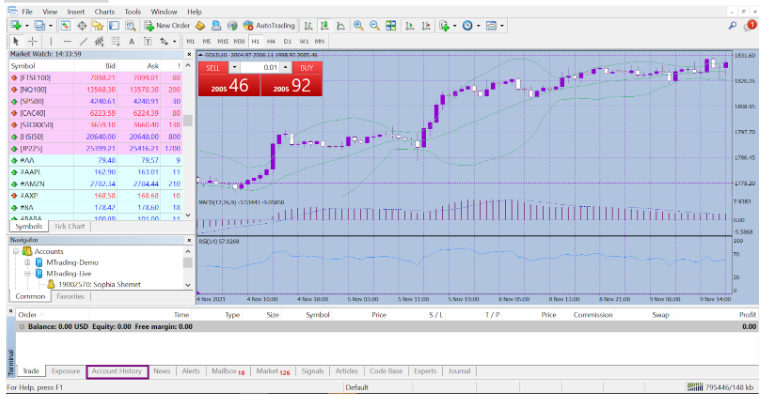Zoom out on the chart
The width and height of the screenshot is (769, 403).
[375, 25]
